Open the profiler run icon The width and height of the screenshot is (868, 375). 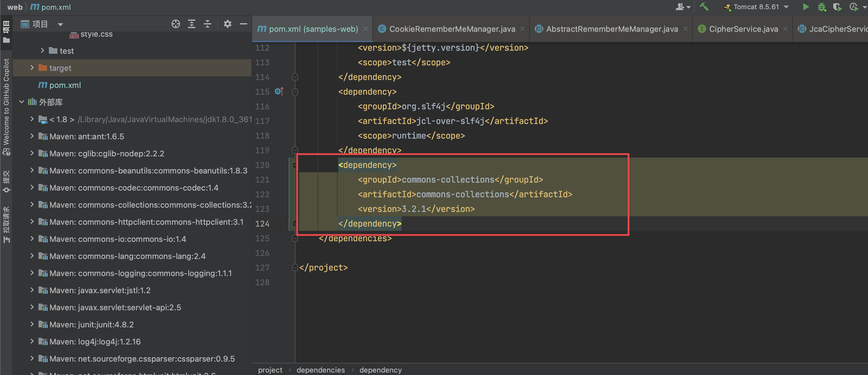pyautogui.click(x=854, y=7)
